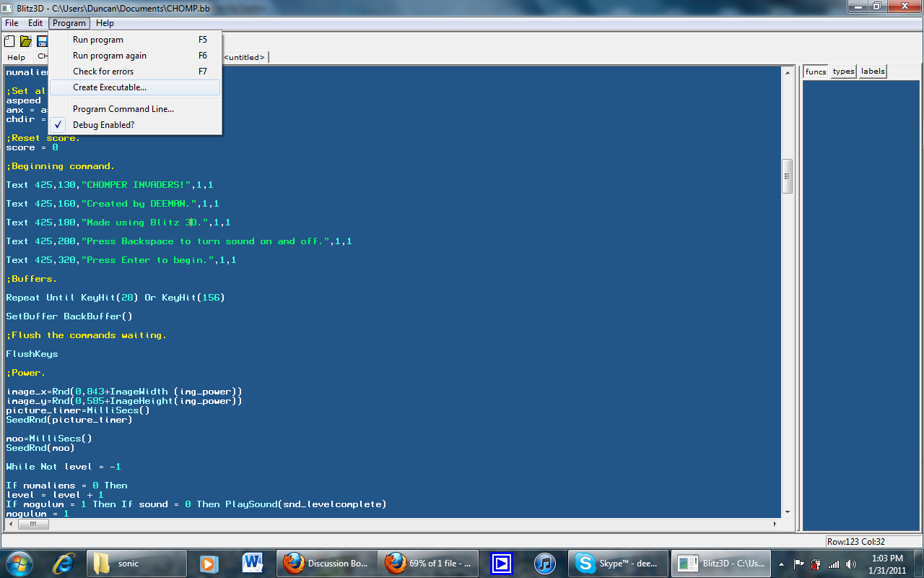This screenshot has height=578, width=924.
Task: Open the volume speaker tray icon
Action: [x=852, y=564]
